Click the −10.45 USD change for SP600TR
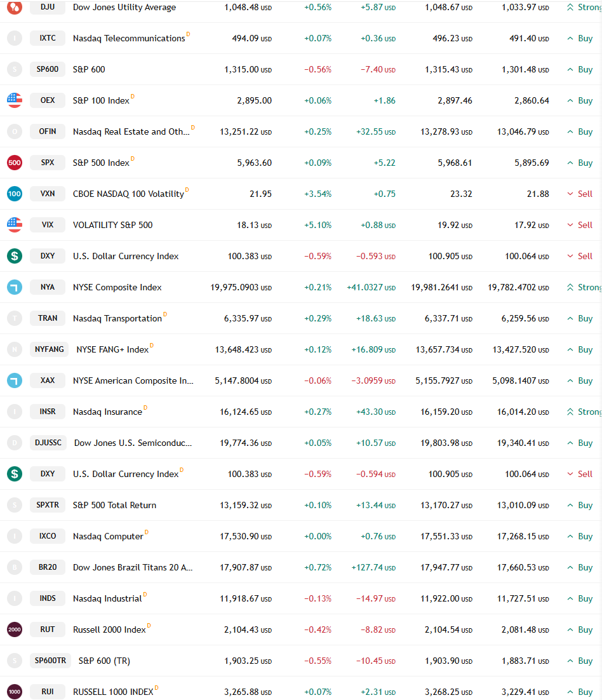602x700 pixels. pyautogui.click(x=376, y=661)
